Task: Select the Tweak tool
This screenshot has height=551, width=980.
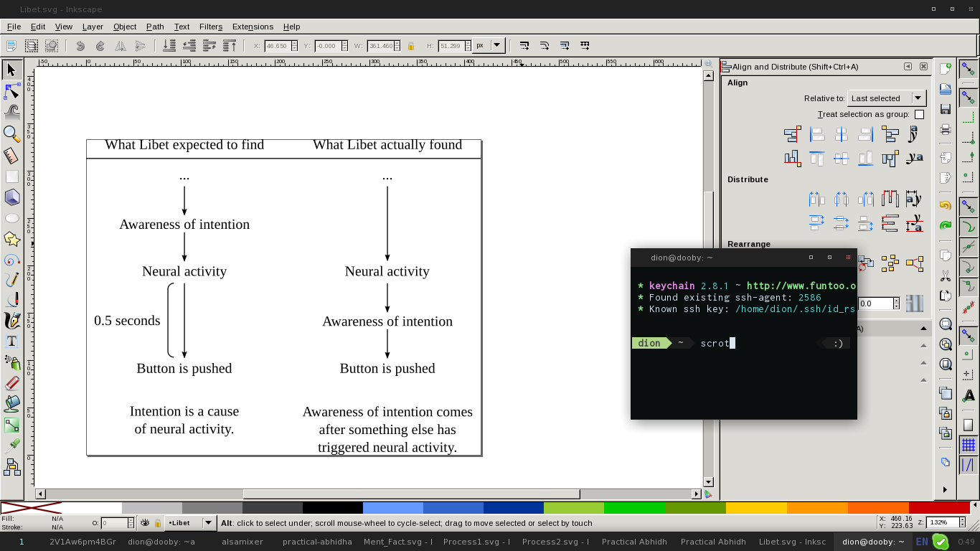Action: tap(11, 112)
